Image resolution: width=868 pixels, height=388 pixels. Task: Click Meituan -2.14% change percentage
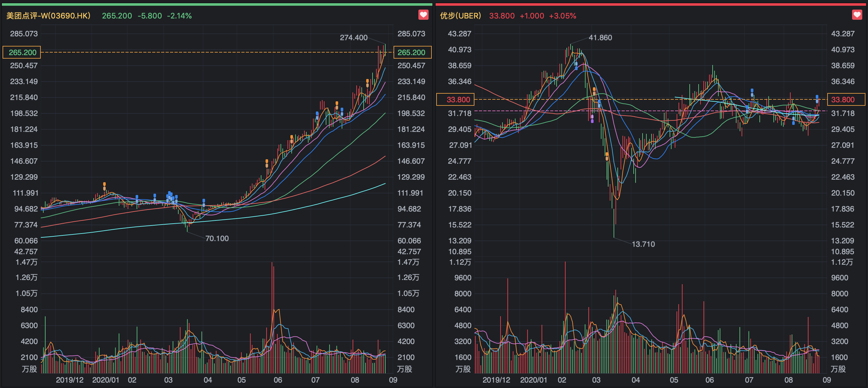[x=179, y=16]
